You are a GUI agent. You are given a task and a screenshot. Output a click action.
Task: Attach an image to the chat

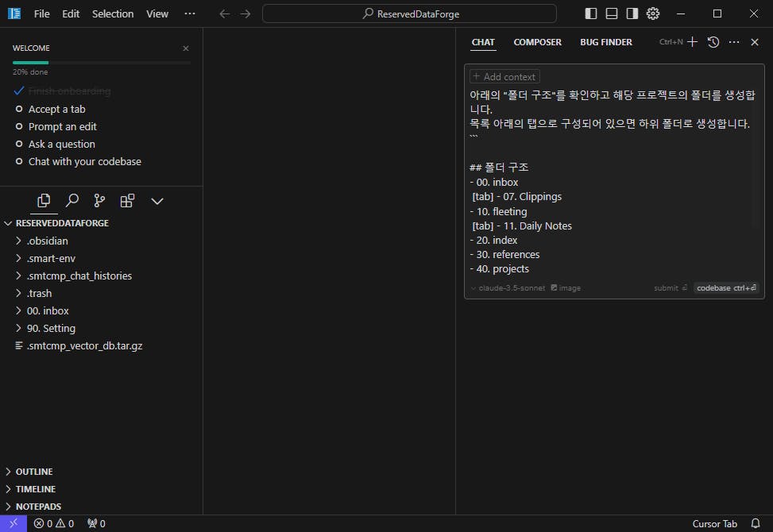click(x=566, y=288)
